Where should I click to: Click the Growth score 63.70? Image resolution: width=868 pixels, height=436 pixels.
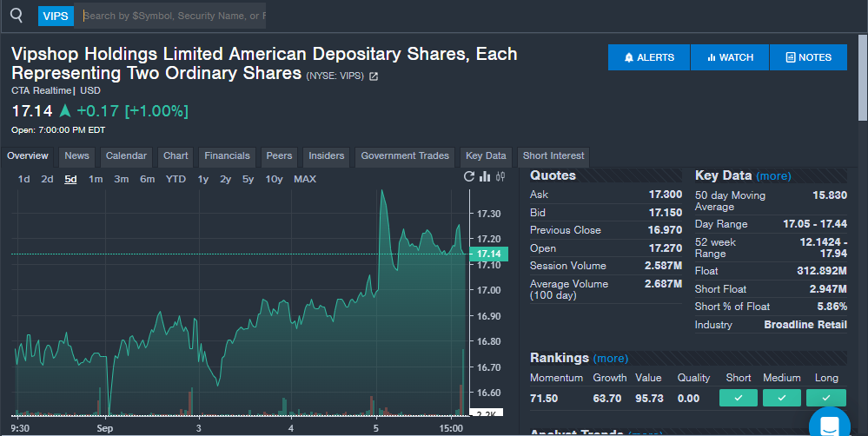point(606,399)
